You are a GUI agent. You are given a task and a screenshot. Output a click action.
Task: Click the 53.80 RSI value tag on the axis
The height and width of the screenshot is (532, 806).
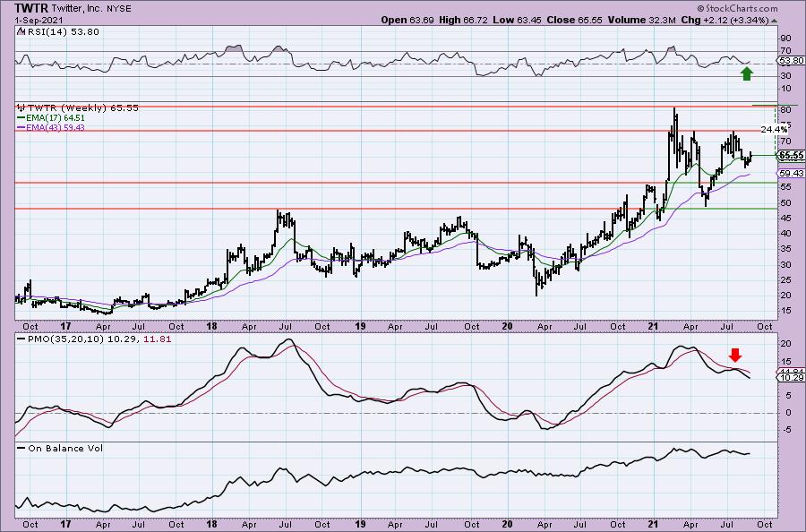tap(792, 61)
